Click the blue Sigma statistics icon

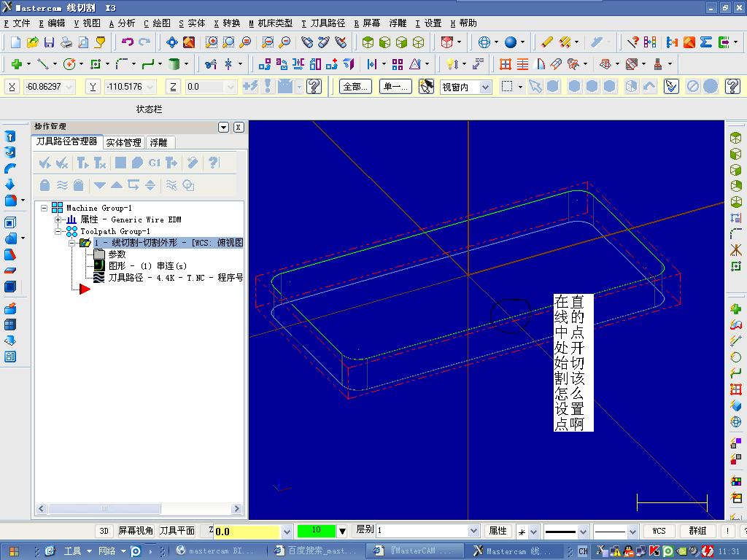click(706, 42)
